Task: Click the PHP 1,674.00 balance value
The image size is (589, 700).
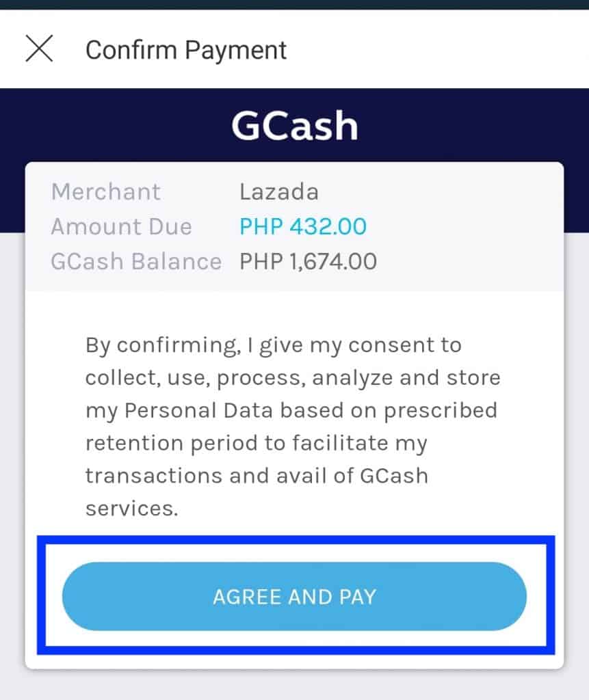Action: tap(308, 261)
